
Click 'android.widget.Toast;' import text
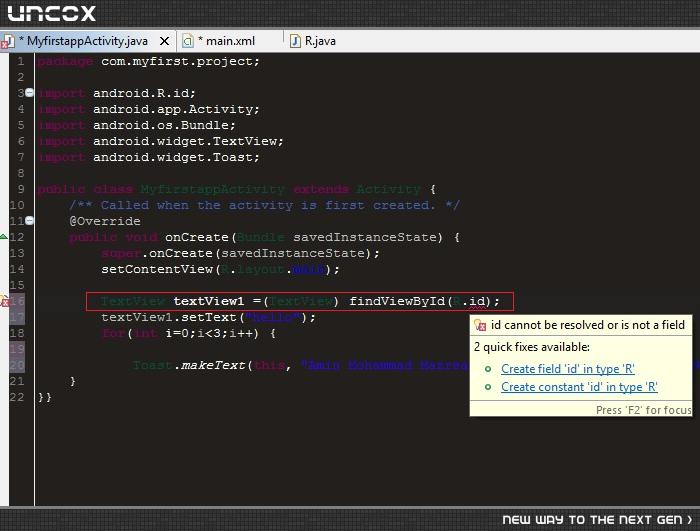pos(176,157)
